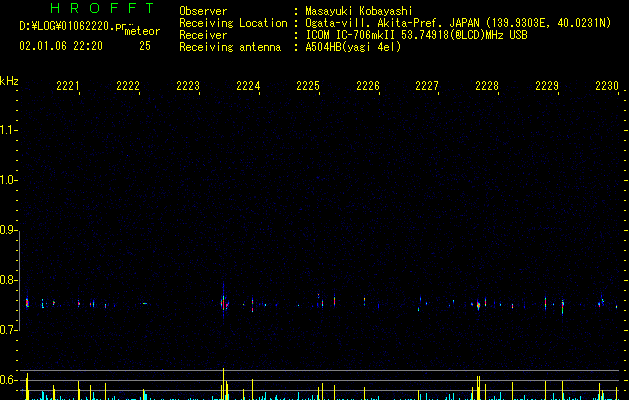
Task: Click the 'Receiving Location' label
Action: tap(233, 23)
